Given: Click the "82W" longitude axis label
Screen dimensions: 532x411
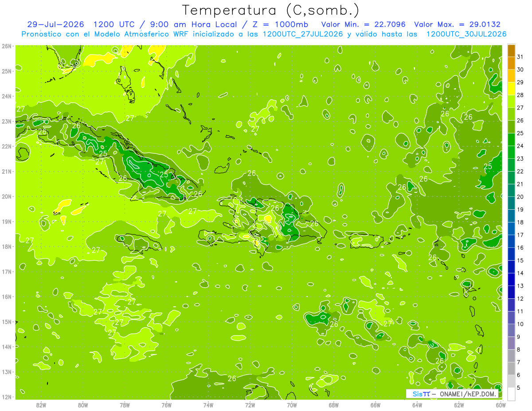Looking at the screenshot, I should (x=41, y=405).
